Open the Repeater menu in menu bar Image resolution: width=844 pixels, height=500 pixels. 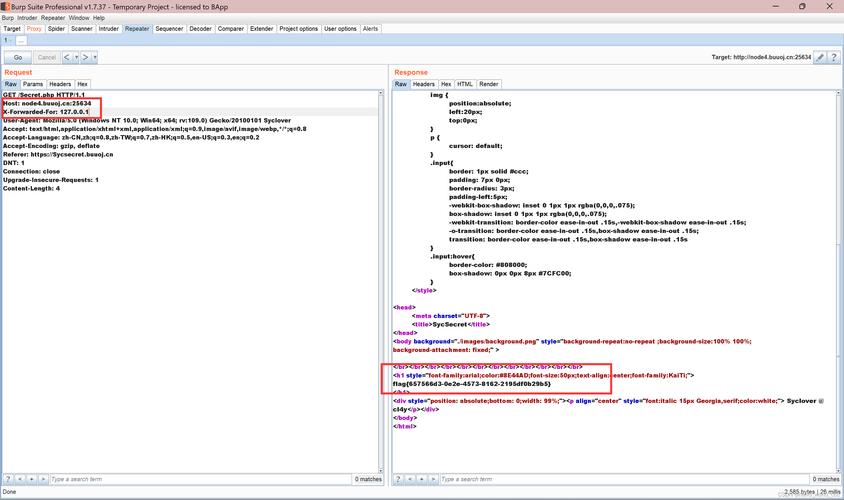pos(53,18)
